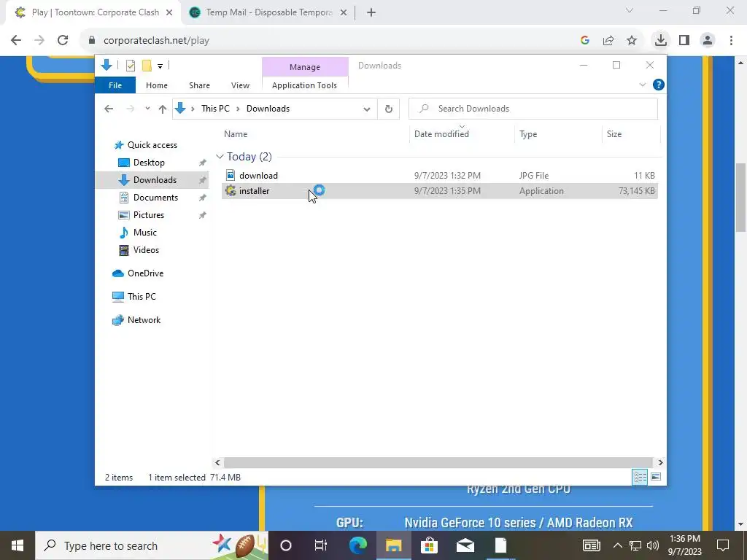Open the File menu in Explorer
This screenshot has width=747, height=560.
[115, 85]
